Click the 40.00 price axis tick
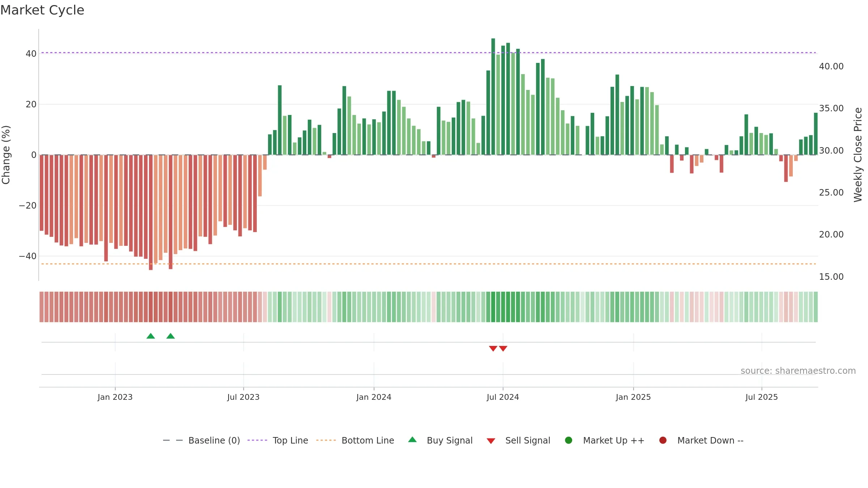Viewport: 868px width, 488px height. point(831,67)
